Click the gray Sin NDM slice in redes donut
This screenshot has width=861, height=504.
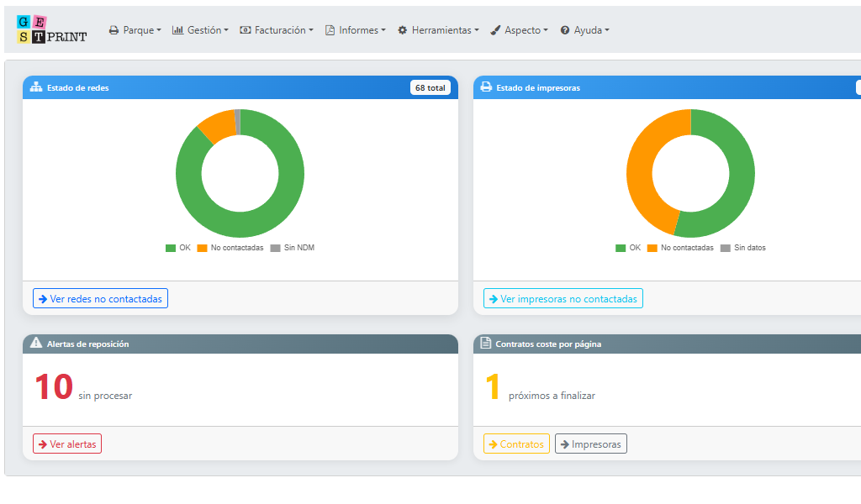[238, 122]
